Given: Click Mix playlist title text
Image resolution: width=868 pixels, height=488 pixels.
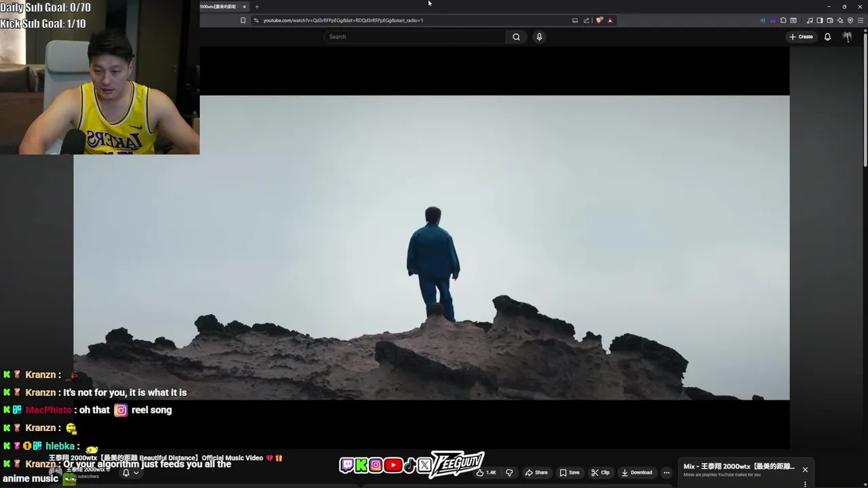Looking at the screenshot, I should (x=739, y=466).
